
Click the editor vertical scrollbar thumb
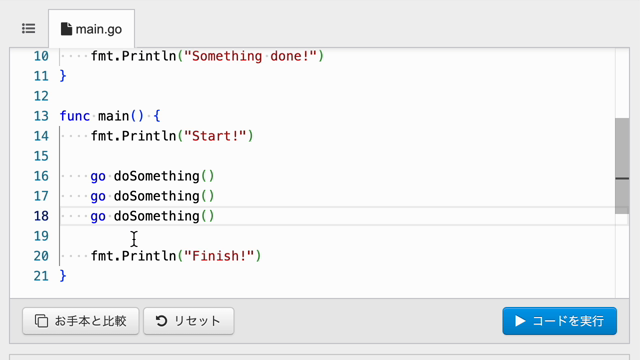tap(622, 166)
